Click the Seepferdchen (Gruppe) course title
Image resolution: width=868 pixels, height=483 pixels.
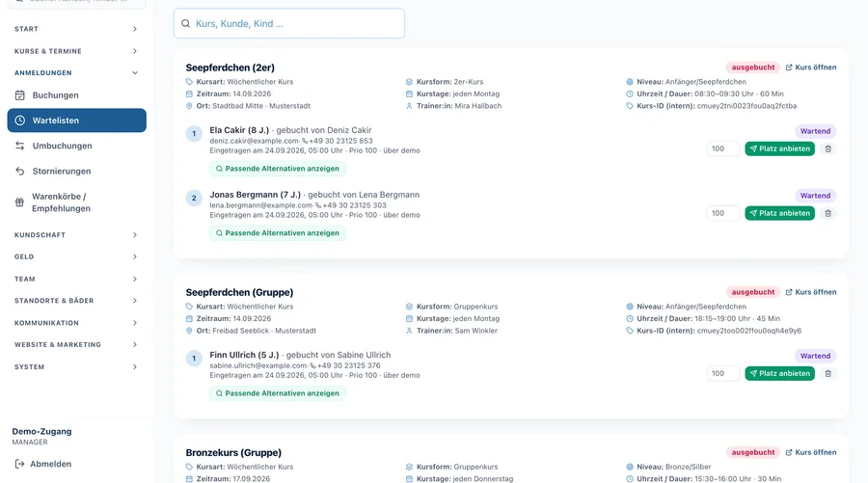point(239,292)
